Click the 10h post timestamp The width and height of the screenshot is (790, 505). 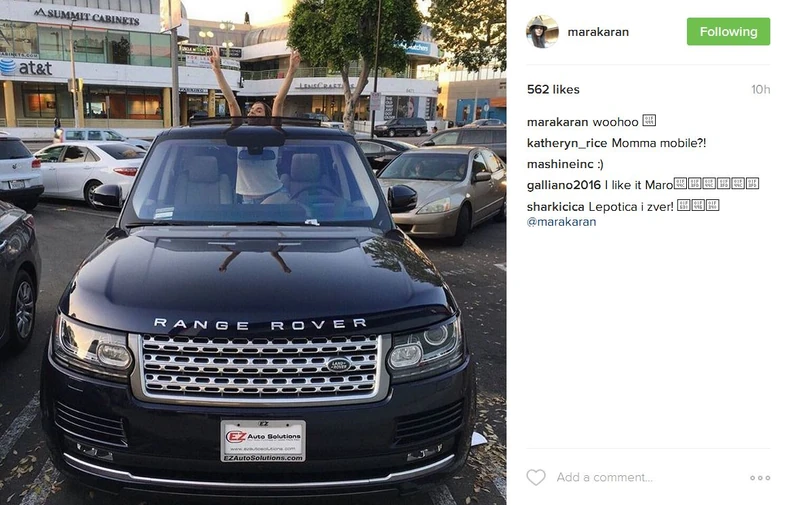(x=760, y=89)
